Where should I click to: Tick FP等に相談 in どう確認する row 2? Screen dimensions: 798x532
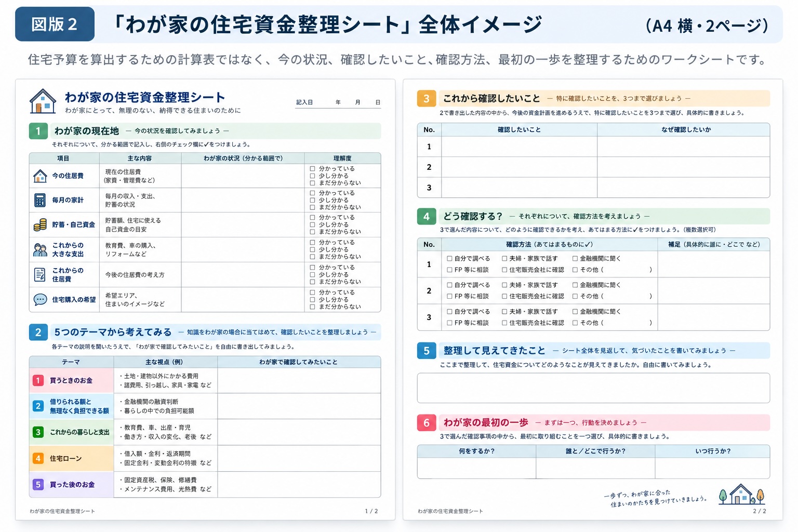click(450, 296)
